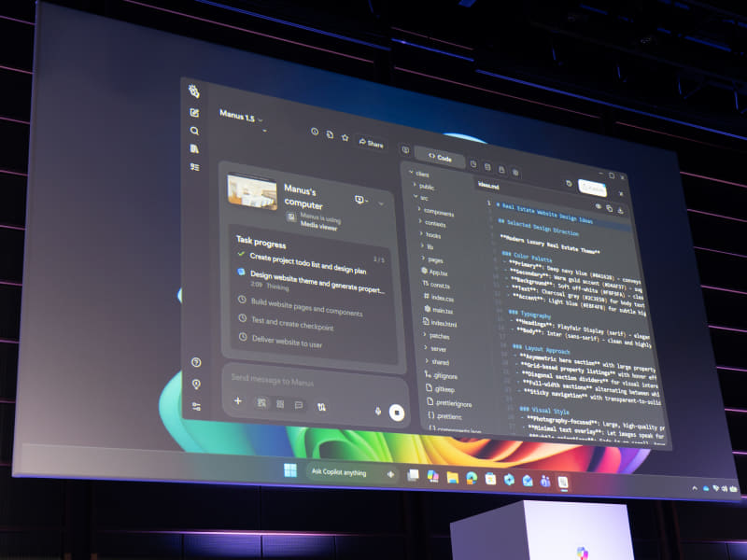Click the database icon in the tab row
The image size is (747, 560).
[x=487, y=167]
